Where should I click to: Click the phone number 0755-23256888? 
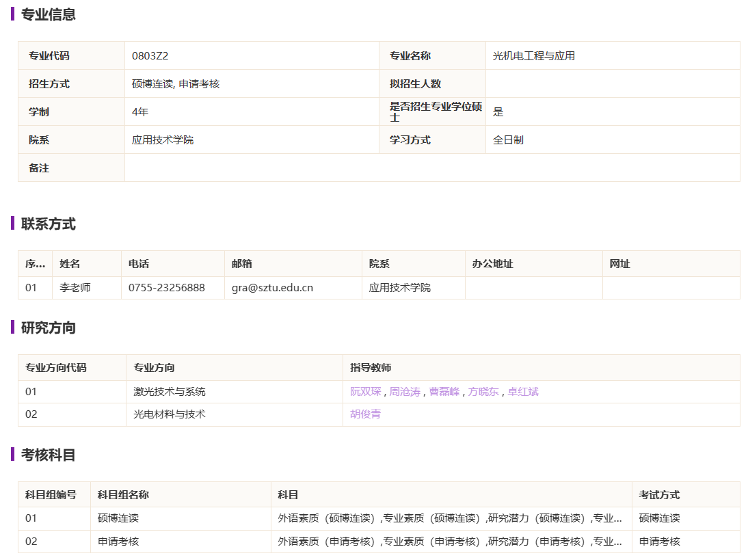point(166,288)
